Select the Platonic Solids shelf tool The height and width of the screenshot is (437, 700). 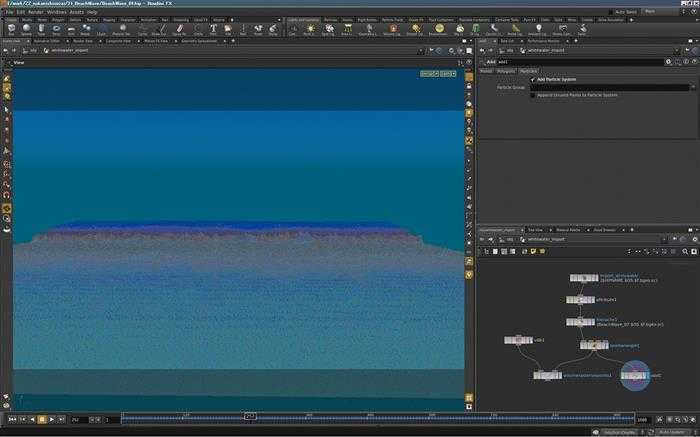coord(121,29)
